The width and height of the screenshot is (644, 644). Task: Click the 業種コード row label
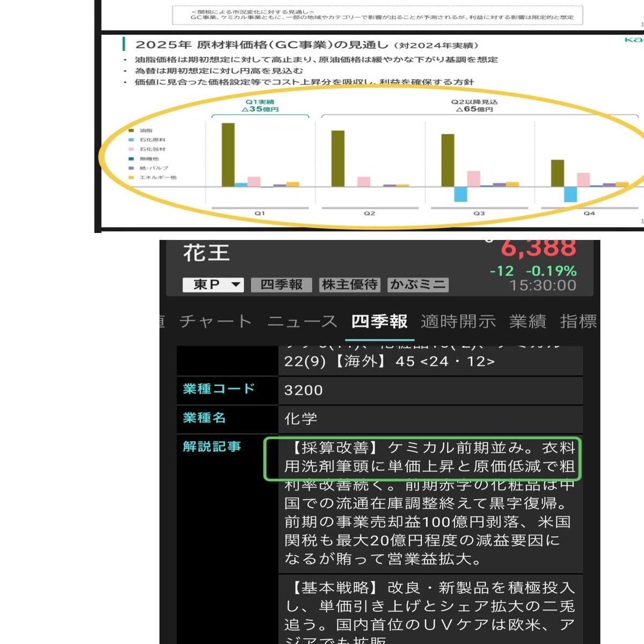[219, 389]
